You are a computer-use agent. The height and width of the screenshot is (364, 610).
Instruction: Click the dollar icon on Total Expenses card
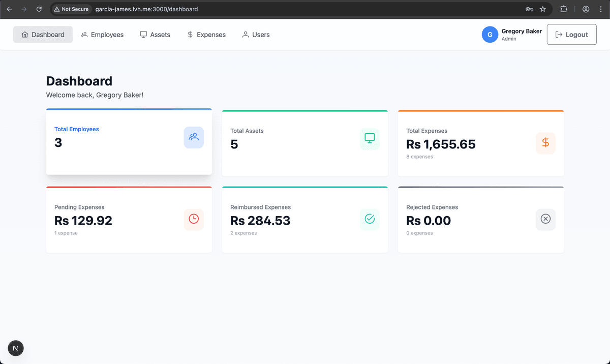click(x=545, y=143)
